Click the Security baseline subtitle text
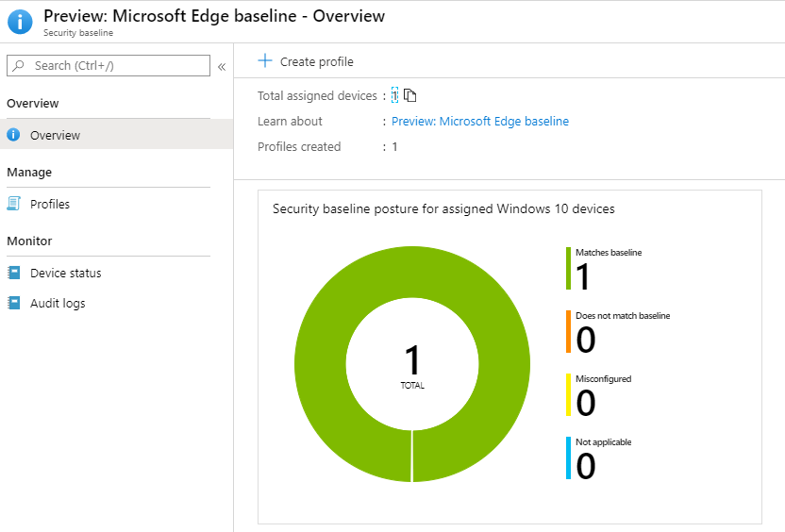 coord(78,32)
